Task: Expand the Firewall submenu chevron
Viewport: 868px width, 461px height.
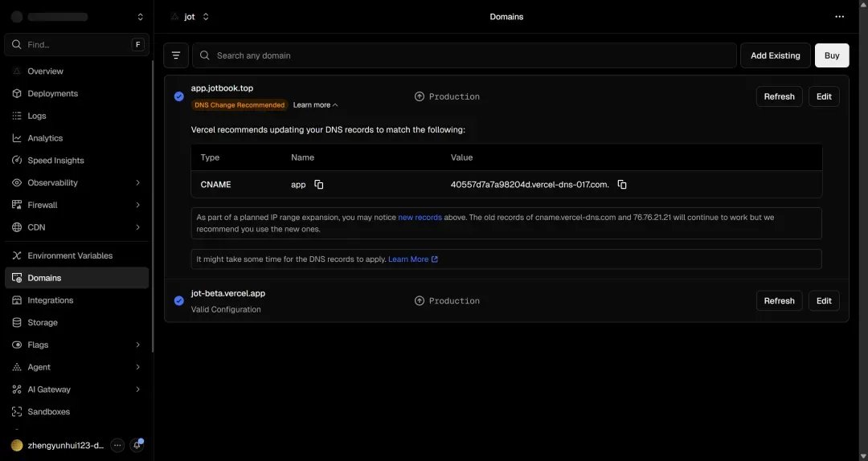Action: pos(138,205)
